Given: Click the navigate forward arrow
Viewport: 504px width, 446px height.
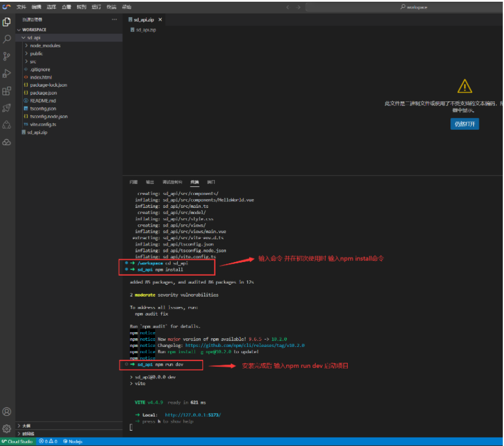Looking at the screenshot, I should click(298, 7).
